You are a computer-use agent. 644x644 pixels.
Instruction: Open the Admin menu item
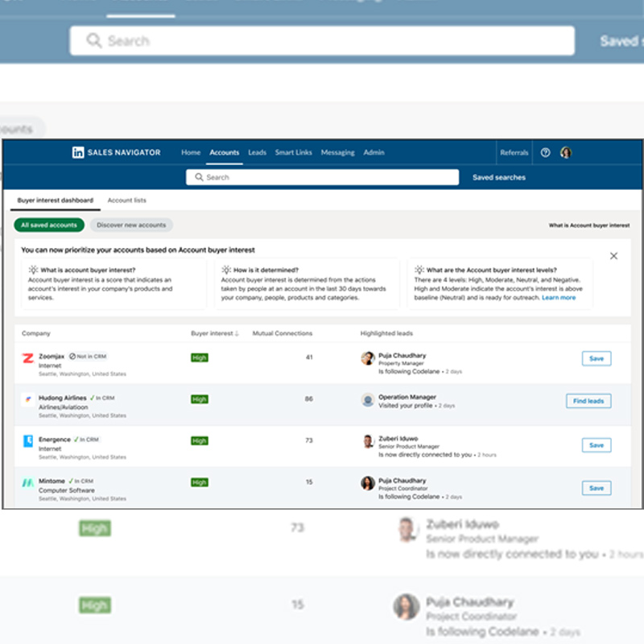click(374, 153)
